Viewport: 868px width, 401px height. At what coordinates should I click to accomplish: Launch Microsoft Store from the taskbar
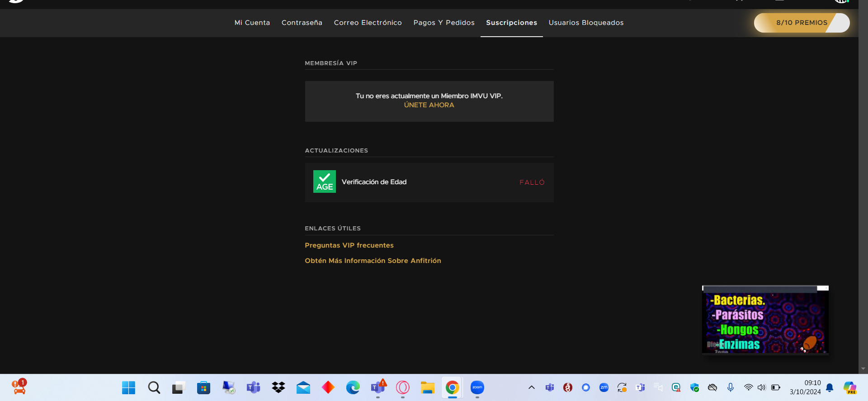[203, 387]
